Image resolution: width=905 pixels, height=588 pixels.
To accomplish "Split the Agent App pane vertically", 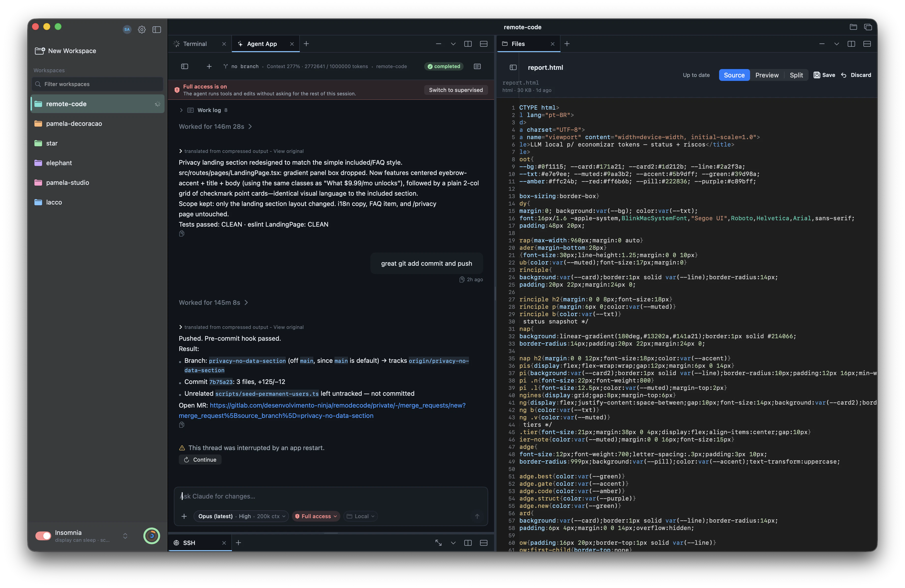I will (468, 44).
